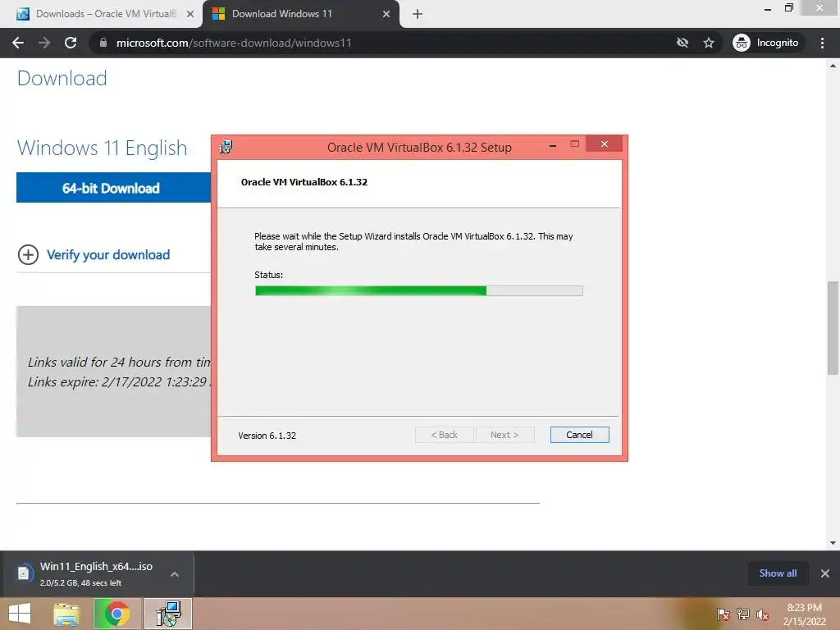Click the Windows 11 English heading

click(x=103, y=148)
